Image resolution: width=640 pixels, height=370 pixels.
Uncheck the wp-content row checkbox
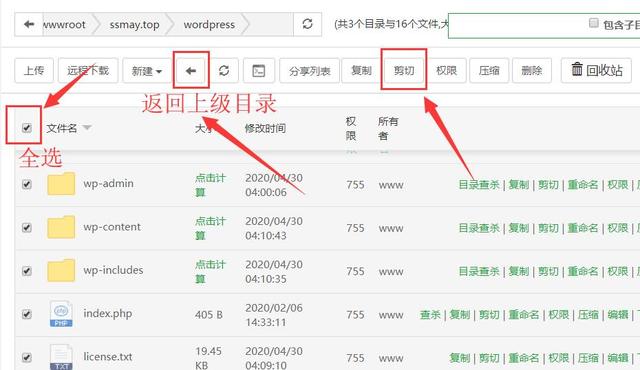pyautogui.click(x=27, y=228)
